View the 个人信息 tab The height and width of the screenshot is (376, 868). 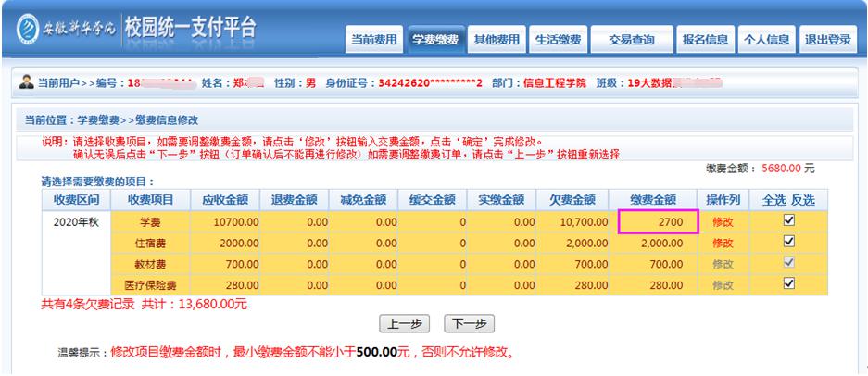point(766,39)
